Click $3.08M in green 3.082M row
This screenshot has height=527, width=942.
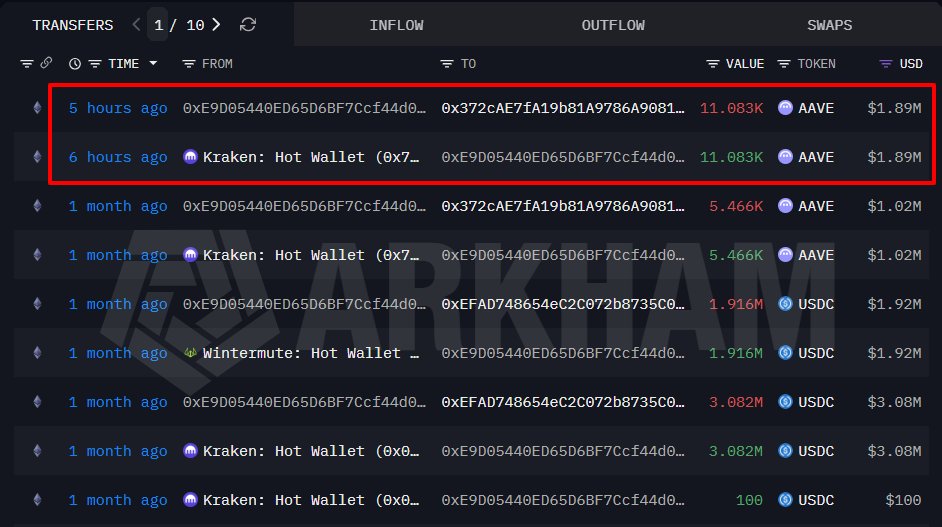[895, 451]
